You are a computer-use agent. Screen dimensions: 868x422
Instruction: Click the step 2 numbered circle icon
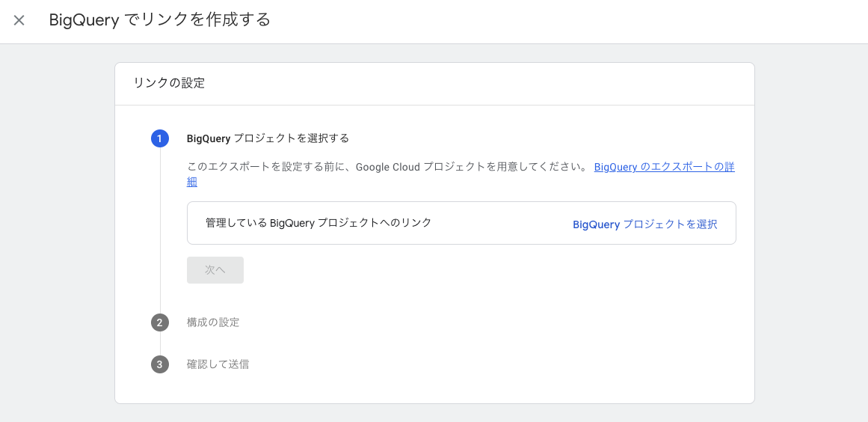coord(159,322)
